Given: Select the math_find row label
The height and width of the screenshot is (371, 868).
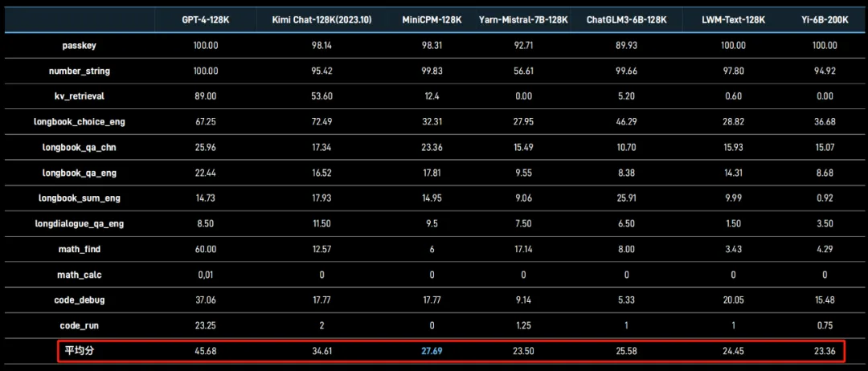Looking at the screenshot, I should (x=79, y=250).
